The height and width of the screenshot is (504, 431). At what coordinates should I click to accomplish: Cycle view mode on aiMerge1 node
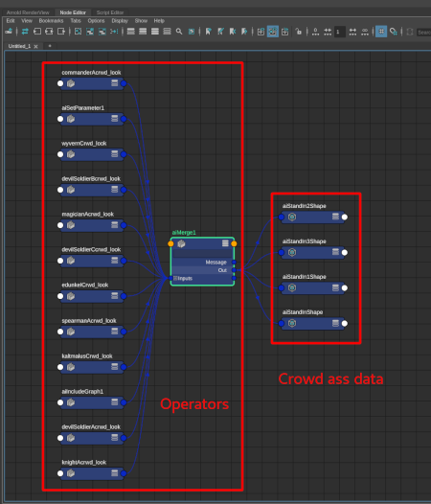tap(225, 243)
